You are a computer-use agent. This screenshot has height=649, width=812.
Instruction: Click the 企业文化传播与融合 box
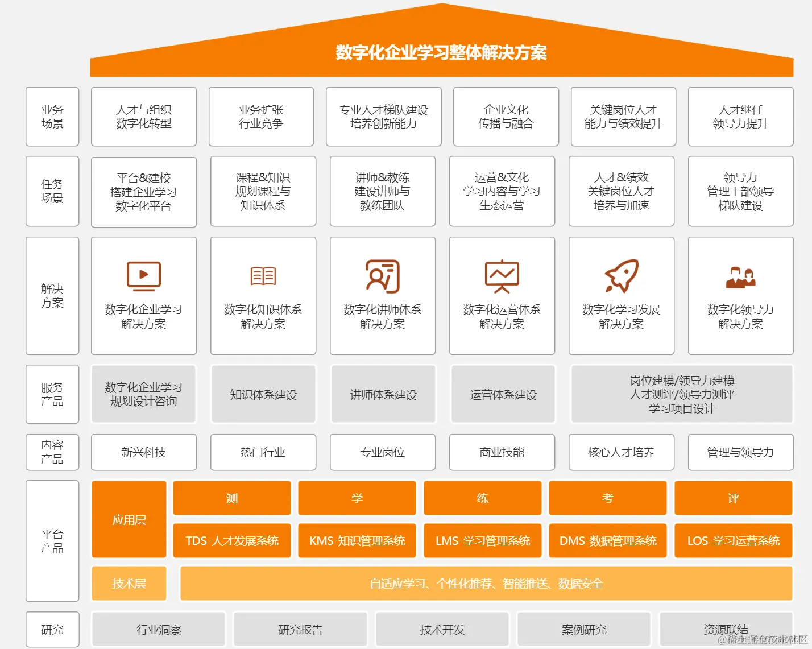[506, 117]
